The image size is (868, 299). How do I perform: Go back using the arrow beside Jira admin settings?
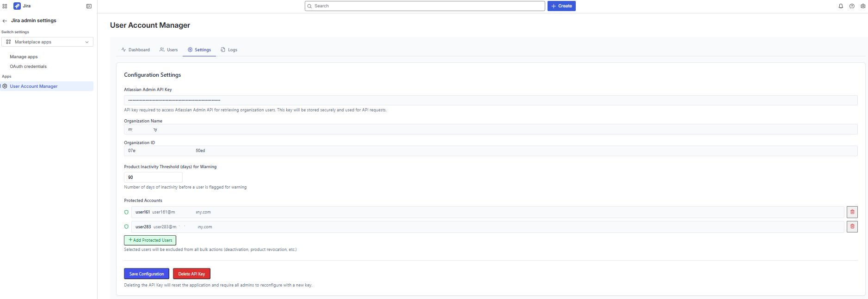[x=5, y=21]
